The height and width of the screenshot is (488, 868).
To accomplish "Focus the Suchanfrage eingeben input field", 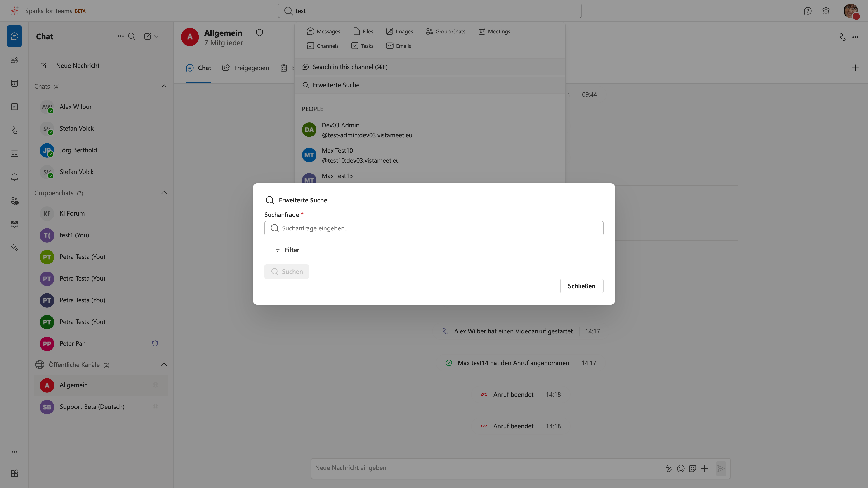I will click(x=434, y=228).
